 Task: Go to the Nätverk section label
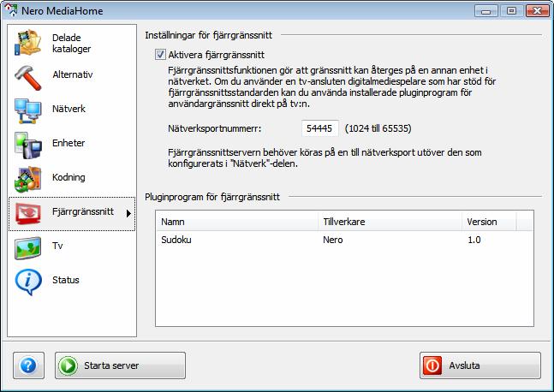[x=69, y=109]
